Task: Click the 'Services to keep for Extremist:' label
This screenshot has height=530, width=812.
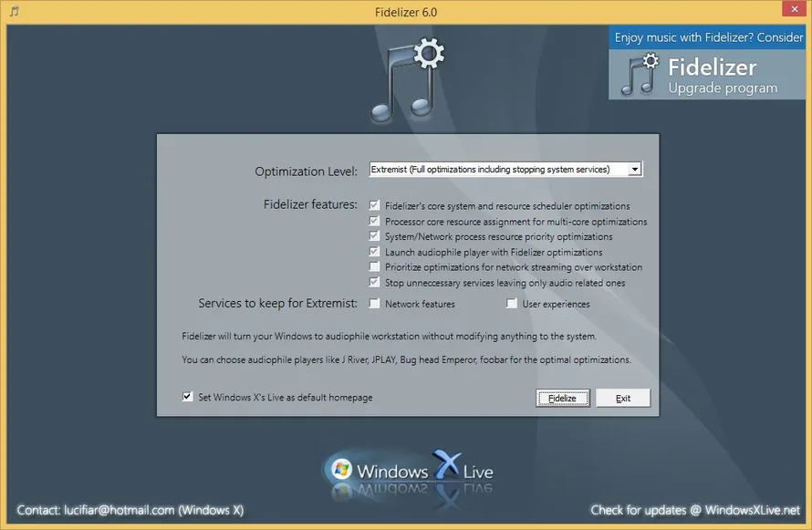Action: (x=277, y=303)
